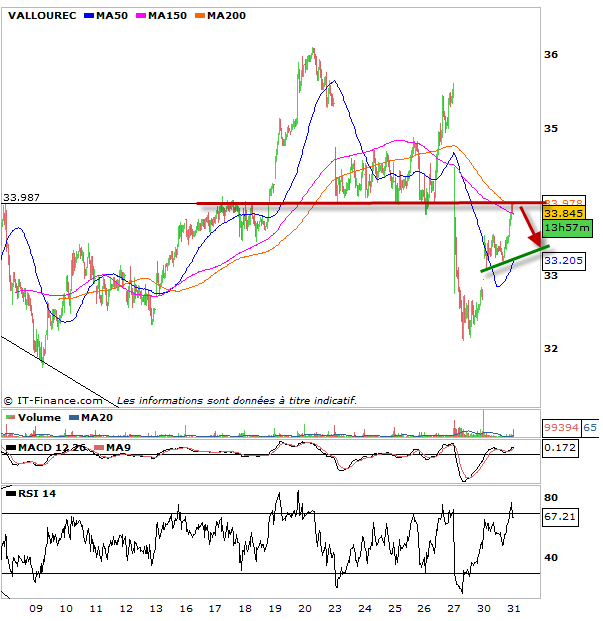Image resolution: width=603 pixels, height=621 pixels.
Task: Click the 67.21 RSI value box
Action: coord(556,518)
